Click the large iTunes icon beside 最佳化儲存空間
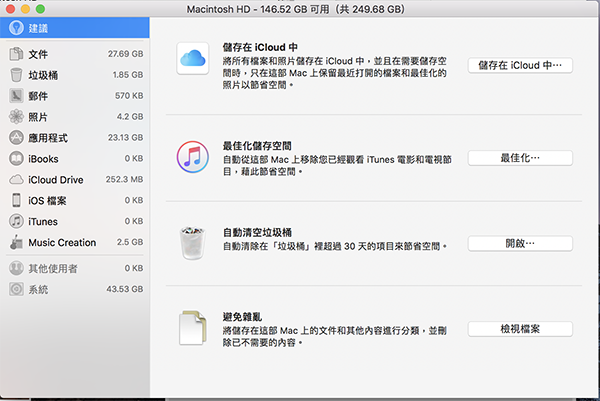Screen dimensions: 600x401 point(193,157)
